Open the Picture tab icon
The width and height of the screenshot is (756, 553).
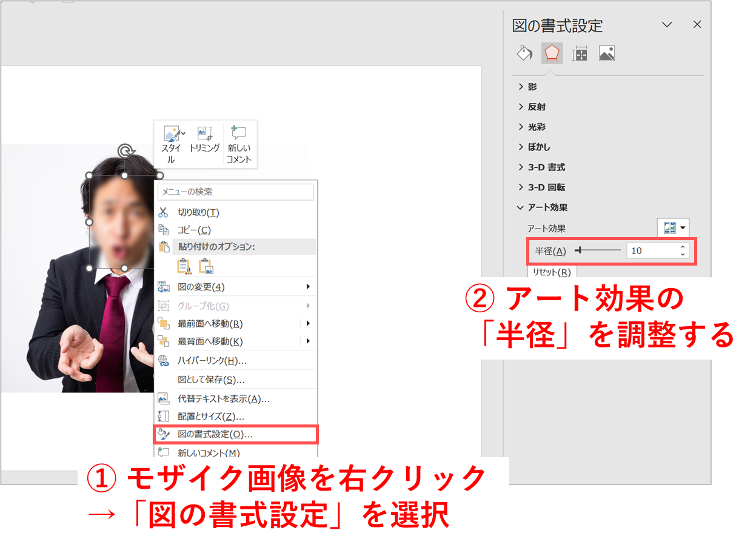[x=607, y=53]
